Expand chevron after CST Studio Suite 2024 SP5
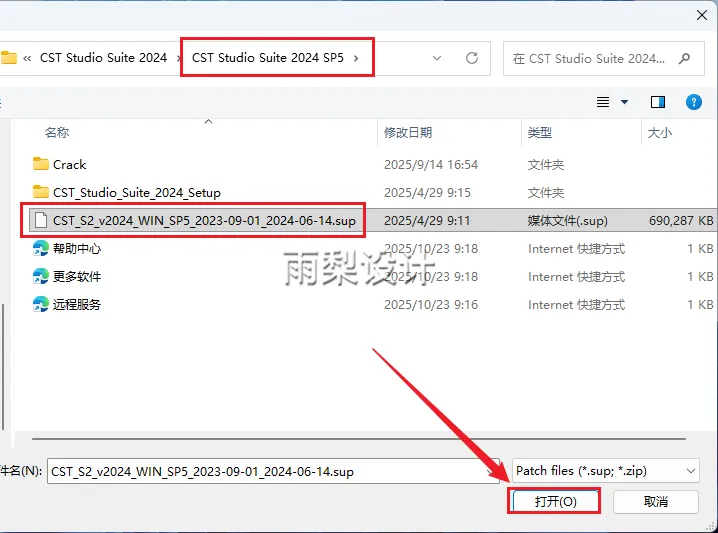 (356, 58)
